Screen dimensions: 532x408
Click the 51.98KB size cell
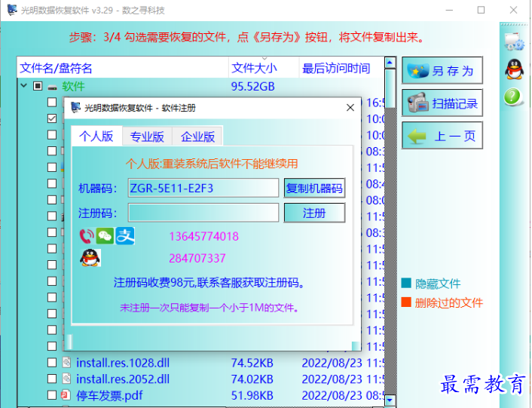point(252,395)
